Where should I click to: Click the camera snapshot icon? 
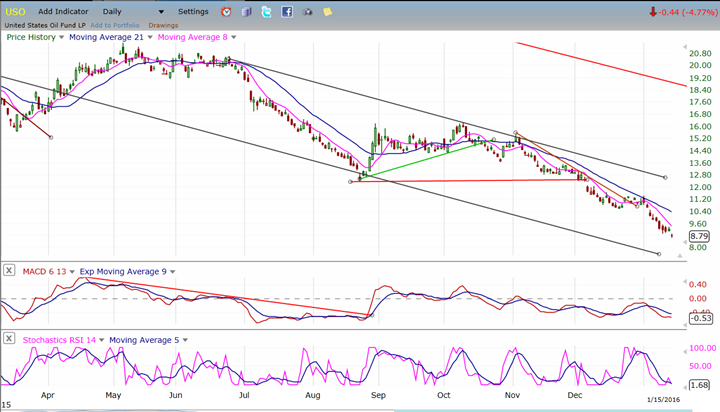[x=307, y=12]
